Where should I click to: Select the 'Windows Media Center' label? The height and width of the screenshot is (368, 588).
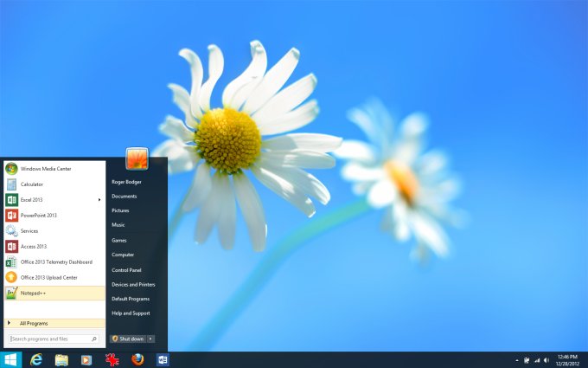tap(46, 169)
